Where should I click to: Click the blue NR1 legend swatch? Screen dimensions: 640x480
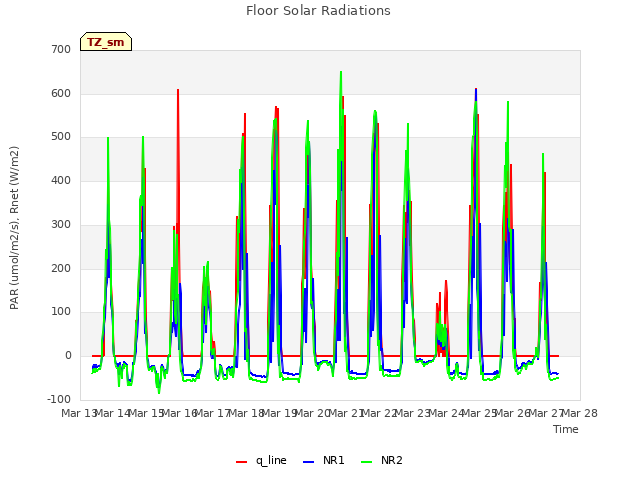309,462
